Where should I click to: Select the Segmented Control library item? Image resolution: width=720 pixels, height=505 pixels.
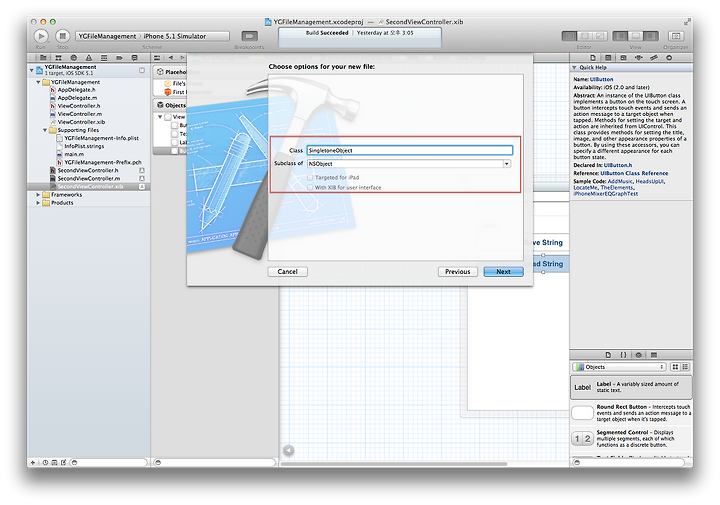pos(631,438)
